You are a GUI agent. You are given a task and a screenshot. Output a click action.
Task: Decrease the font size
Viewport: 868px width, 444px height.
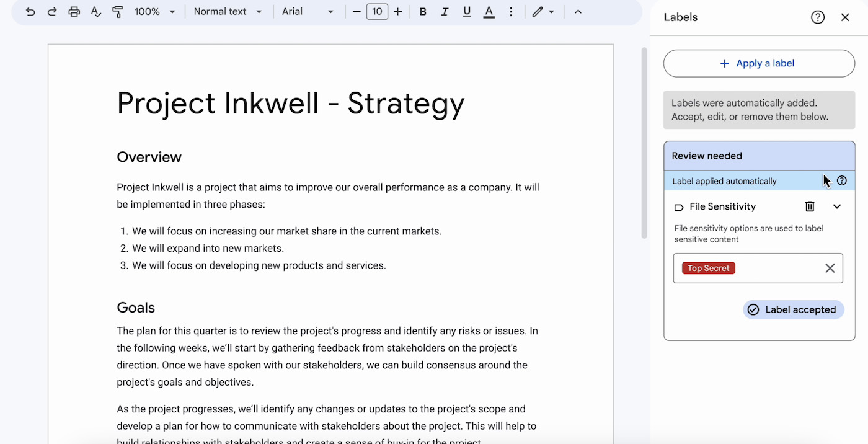click(x=356, y=11)
